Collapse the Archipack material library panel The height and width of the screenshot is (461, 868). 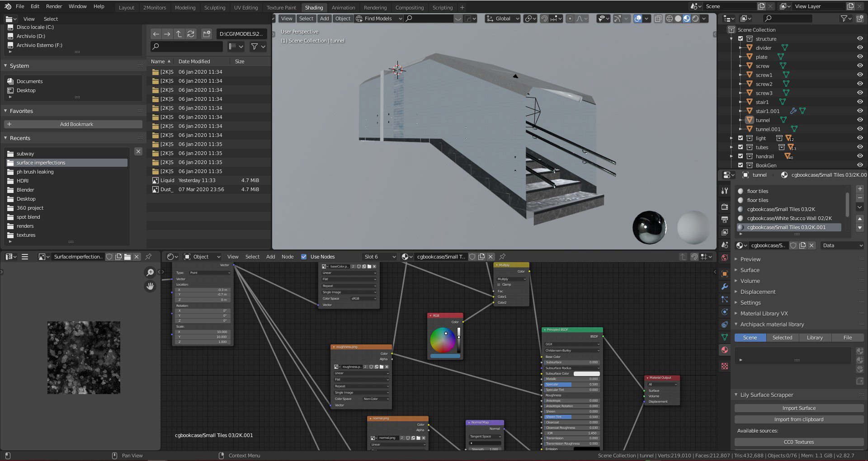(772, 325)
